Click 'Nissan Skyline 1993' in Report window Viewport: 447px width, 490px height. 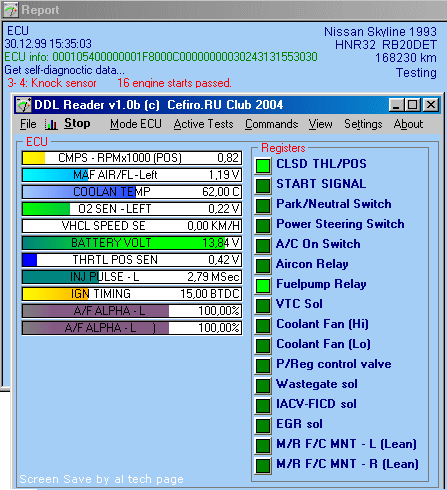tap(380, 32)
